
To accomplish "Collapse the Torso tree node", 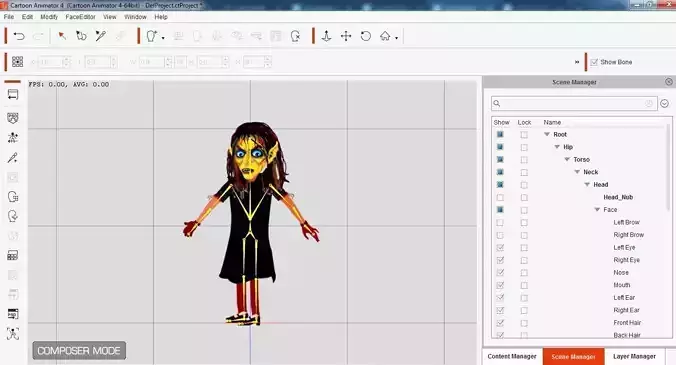I will click(x=567, y=159).
